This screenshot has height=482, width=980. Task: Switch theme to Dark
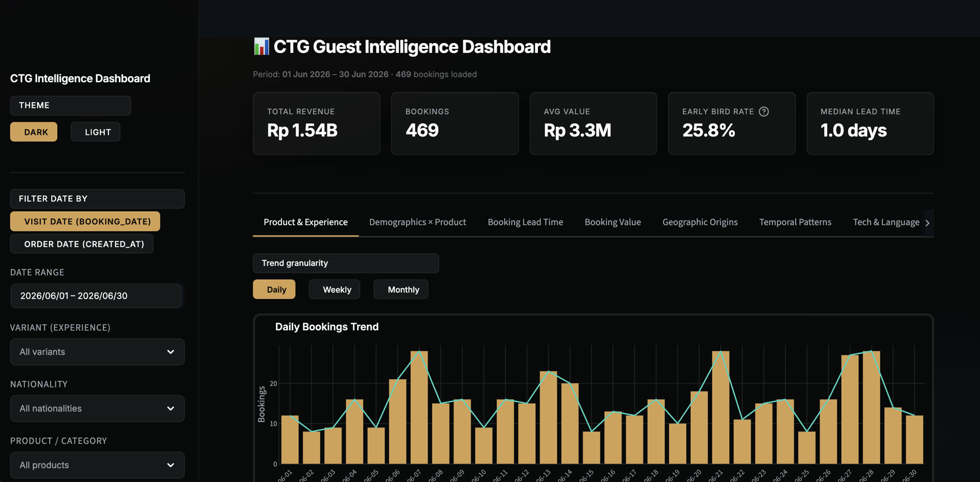tap(34, 132)
